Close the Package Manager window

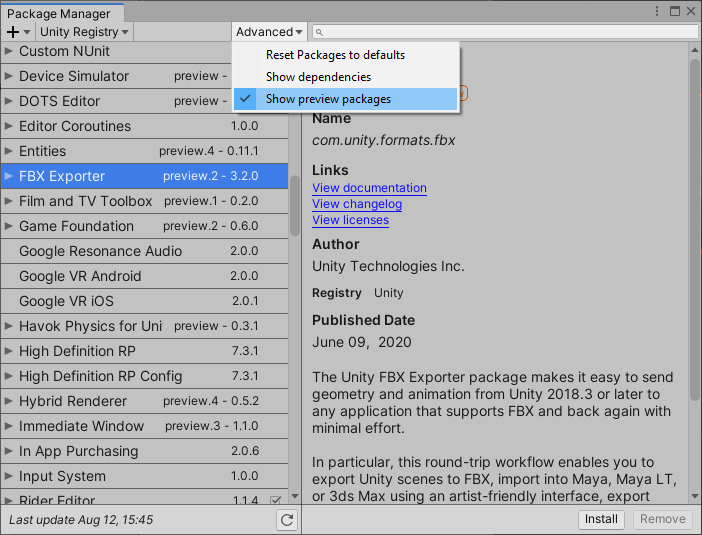691,11
